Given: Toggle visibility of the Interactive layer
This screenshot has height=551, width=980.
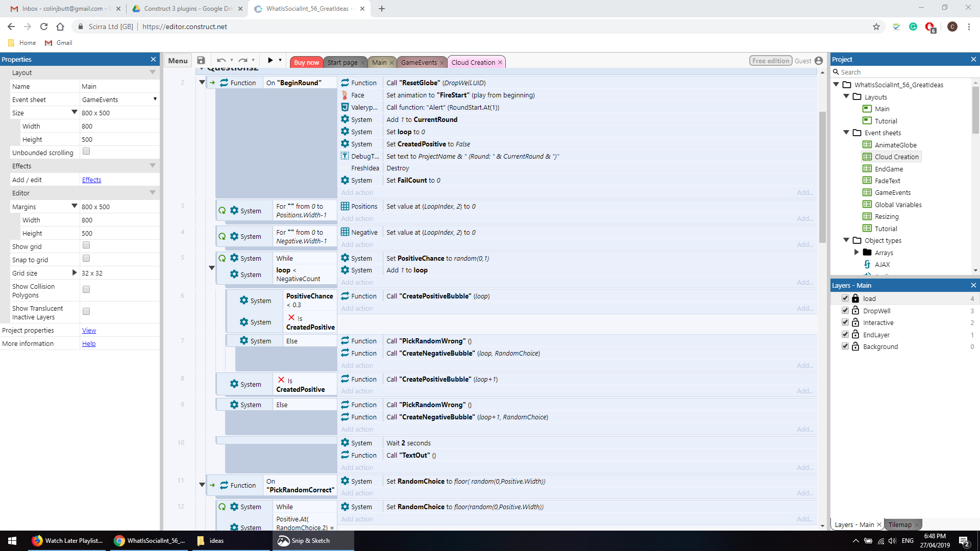Looking at the screenshot, I should point(845,322).
